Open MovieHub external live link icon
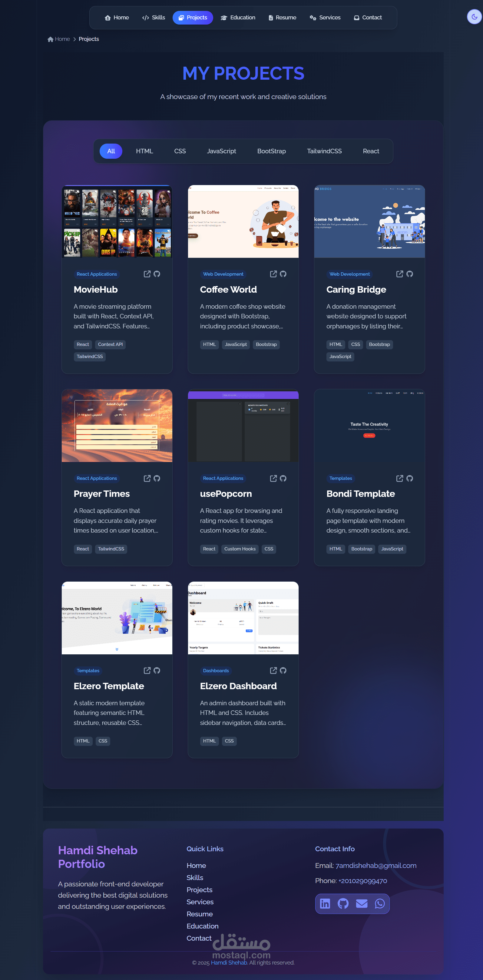Viewport: 483px width, 980px height. [x=147, y=274]
